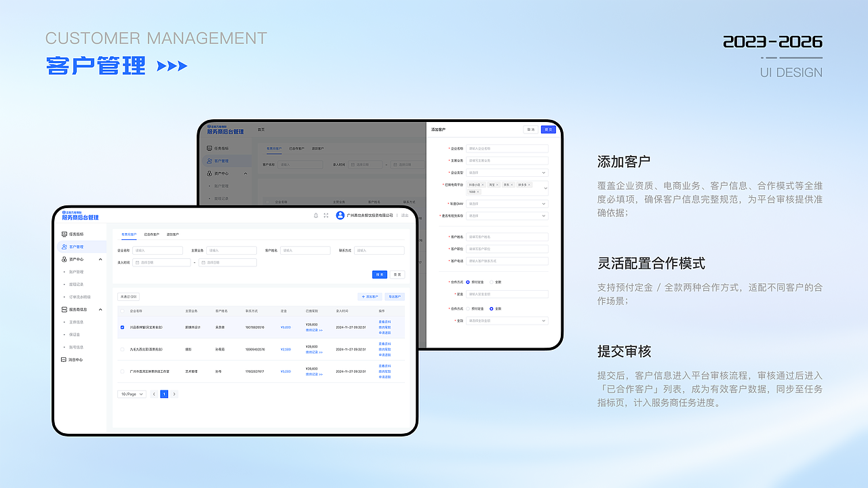Select 预付定金 radio in first 合作方式 row
Screen dimensions: 868x488
tap(468, 282)
